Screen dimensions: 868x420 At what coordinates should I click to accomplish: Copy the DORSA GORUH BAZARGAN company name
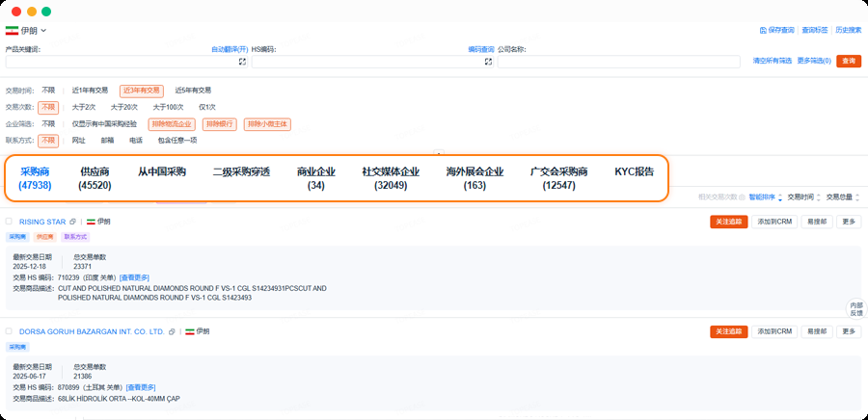172,331
